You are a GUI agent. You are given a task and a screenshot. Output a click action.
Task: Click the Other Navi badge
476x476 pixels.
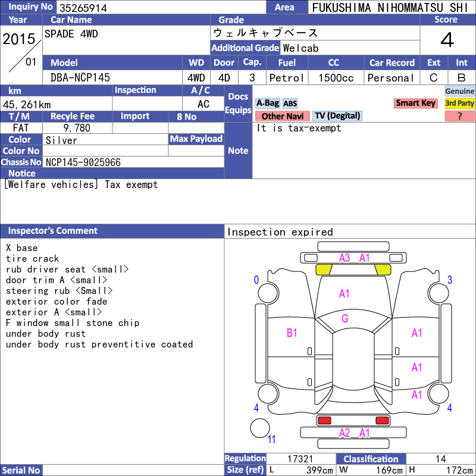point(282,116)
